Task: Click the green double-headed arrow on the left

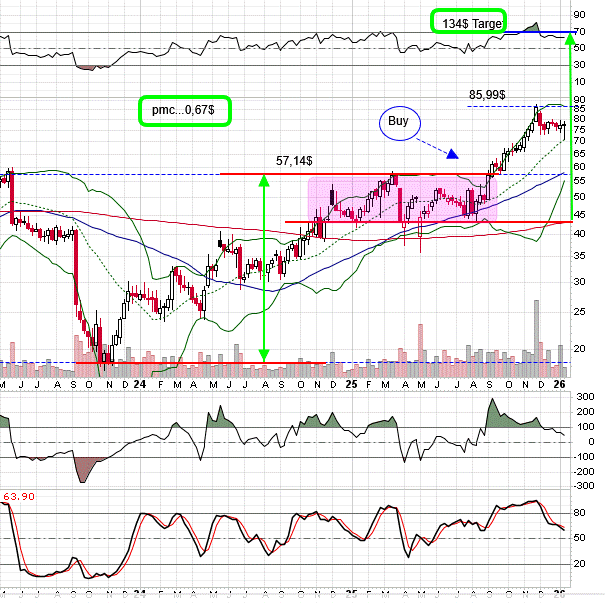Action: tap(264, 267)
